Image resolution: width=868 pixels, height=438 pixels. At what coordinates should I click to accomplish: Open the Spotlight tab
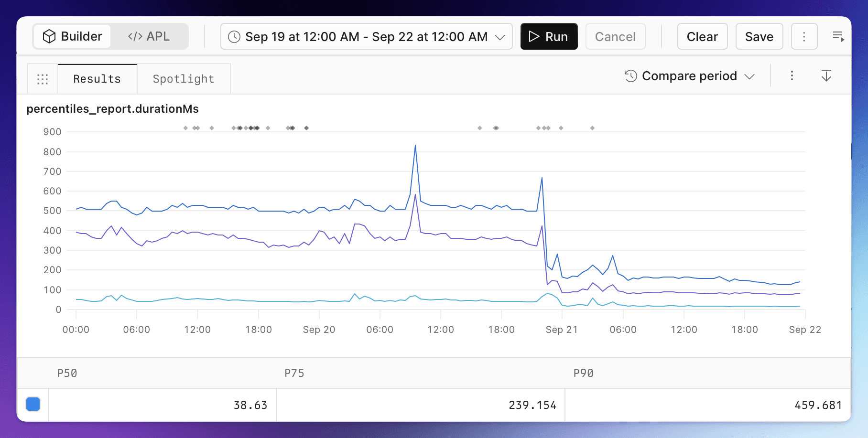(x=184, y=79)
